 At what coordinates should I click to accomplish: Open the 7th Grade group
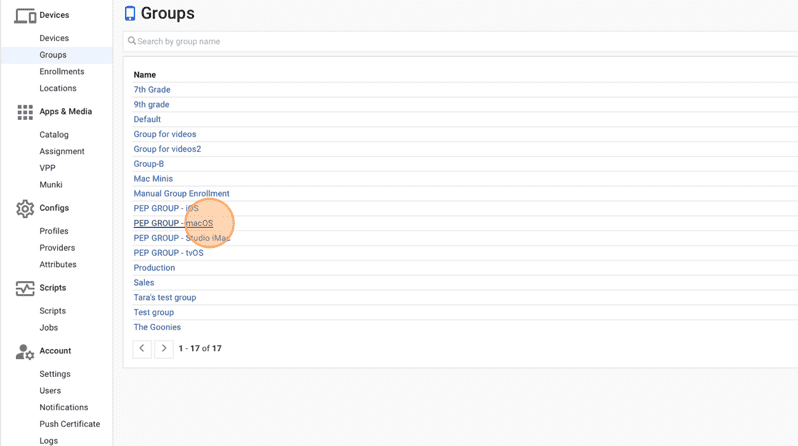point(152,90)
